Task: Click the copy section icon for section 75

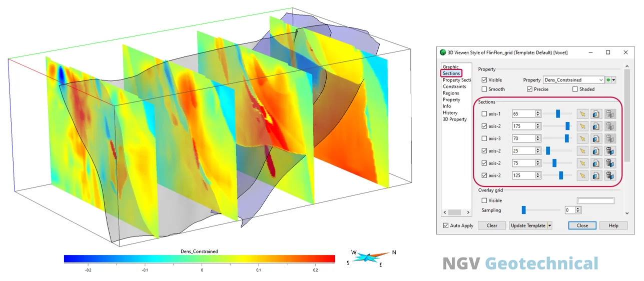Action: 596,163
